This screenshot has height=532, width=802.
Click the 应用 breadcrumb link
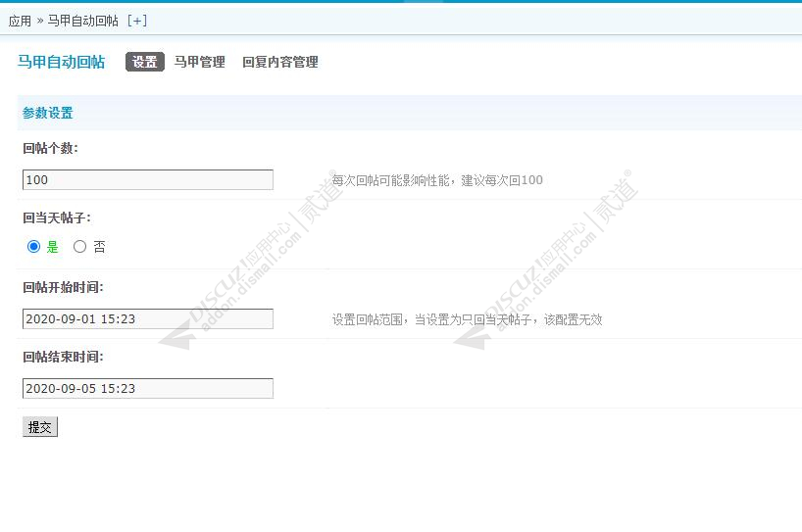[x=20, y=21]
